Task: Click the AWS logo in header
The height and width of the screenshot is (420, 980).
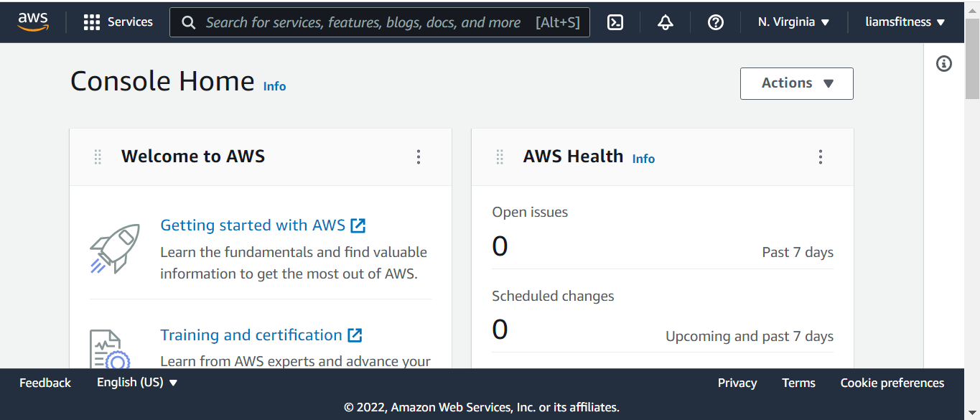Action: pos(33,22)
